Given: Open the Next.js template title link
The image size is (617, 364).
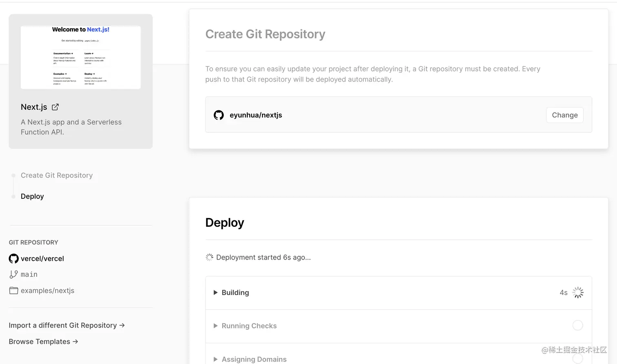Looking at the screenshot, I should (34, 107).
